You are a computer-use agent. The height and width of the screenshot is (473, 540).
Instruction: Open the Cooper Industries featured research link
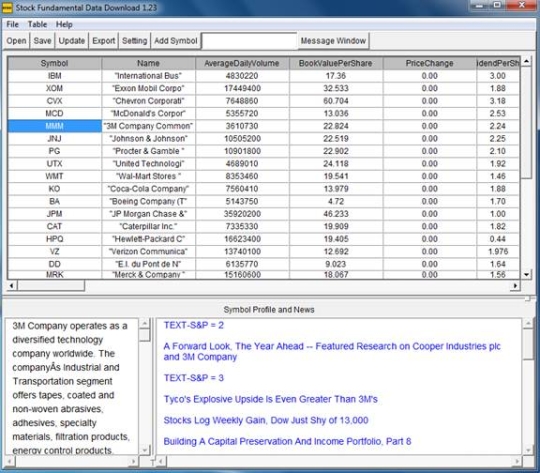tap(332, 351)
